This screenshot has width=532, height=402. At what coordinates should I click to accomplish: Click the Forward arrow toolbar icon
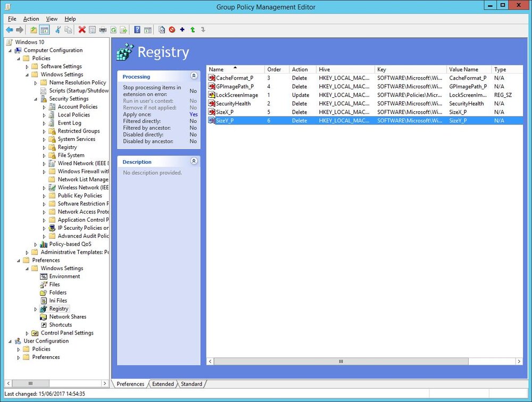point(20,30)
